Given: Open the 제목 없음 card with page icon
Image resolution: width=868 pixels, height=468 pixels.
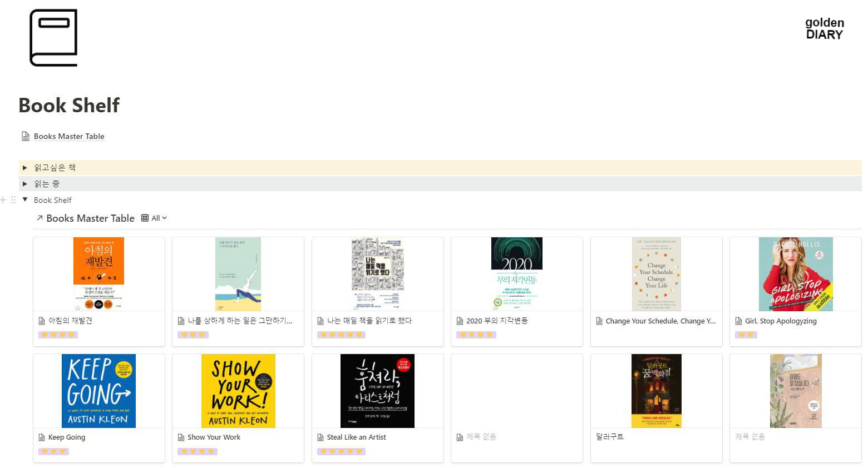Looking at the screenshot, I should pyautogui.click(x=517, y=408).
